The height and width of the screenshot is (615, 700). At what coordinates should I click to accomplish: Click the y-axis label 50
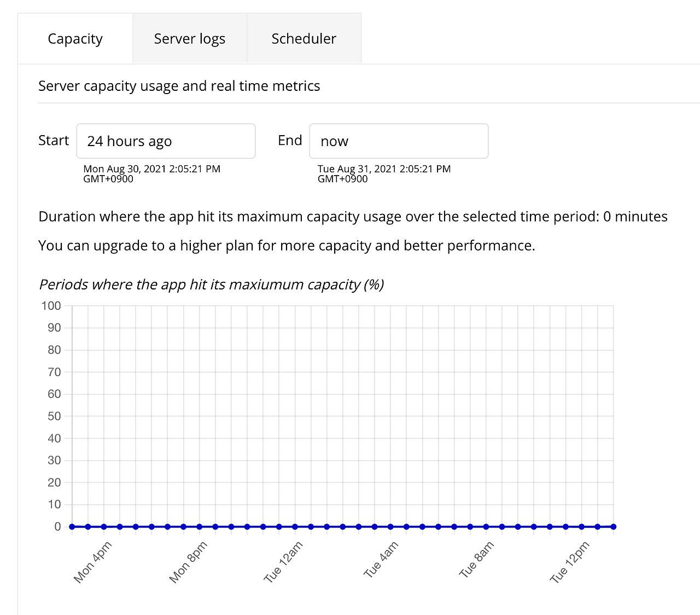click(x=54, y=416)
